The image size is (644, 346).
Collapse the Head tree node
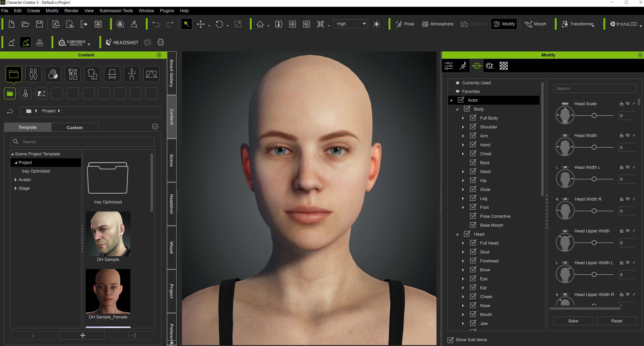(457, 234)
